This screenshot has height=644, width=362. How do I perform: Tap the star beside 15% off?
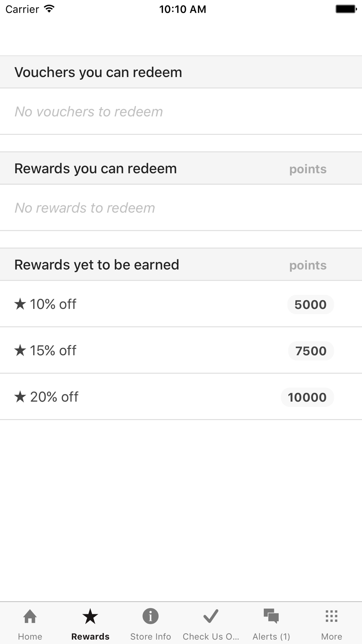pyautogui.click(x=20, y=350)
